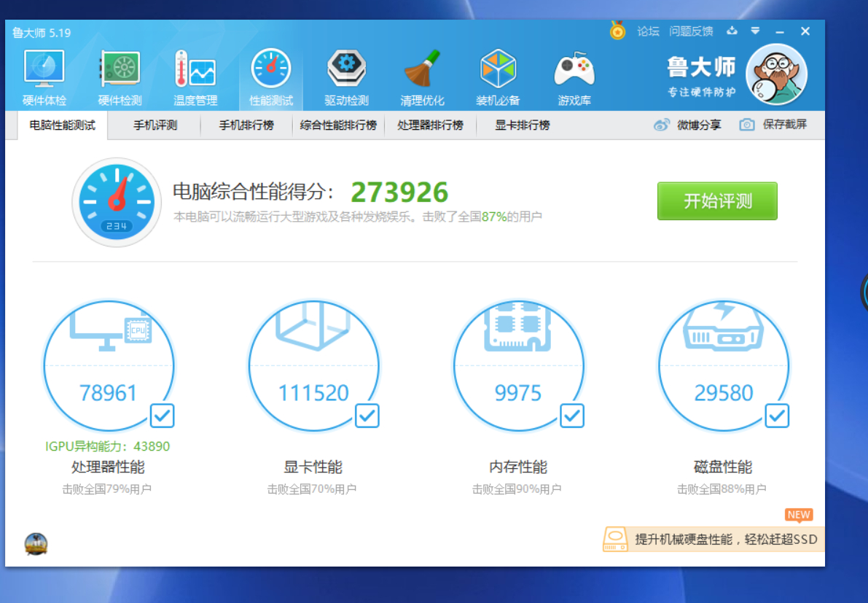Open the title bar dropdown menu arrow
868x603 pixels.
[755, 31]
